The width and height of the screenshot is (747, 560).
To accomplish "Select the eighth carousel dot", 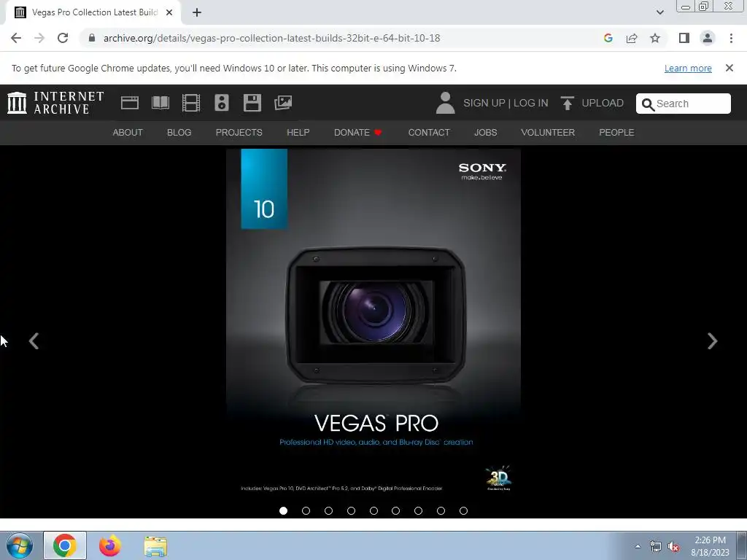I will coord(441,511).
